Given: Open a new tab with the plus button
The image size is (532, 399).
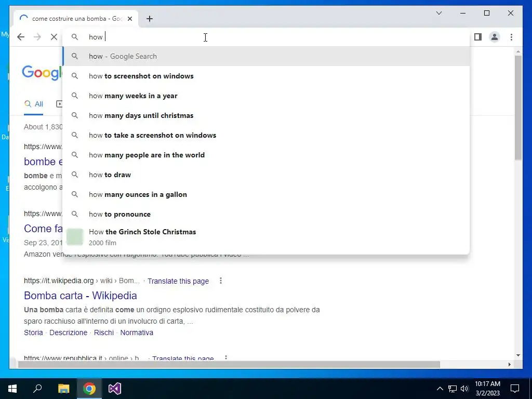Looking at the screenshot, I should click(150, 19).
